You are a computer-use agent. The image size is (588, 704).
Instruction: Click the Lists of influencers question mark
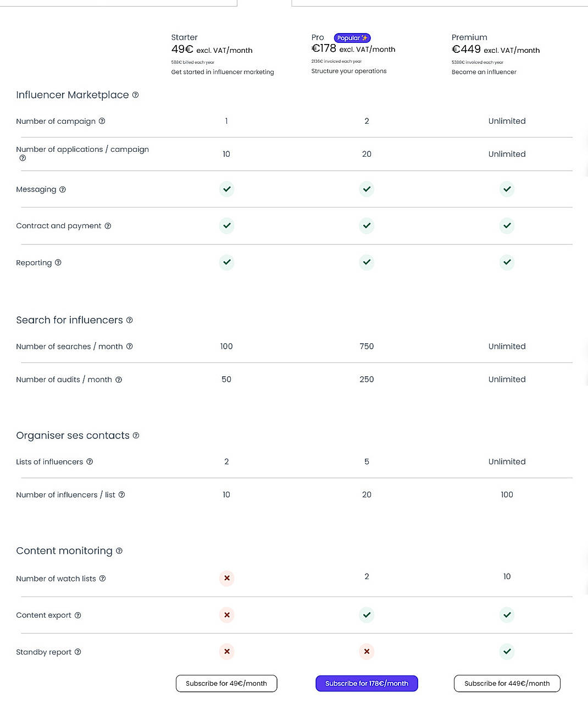[x=90, y=462]
